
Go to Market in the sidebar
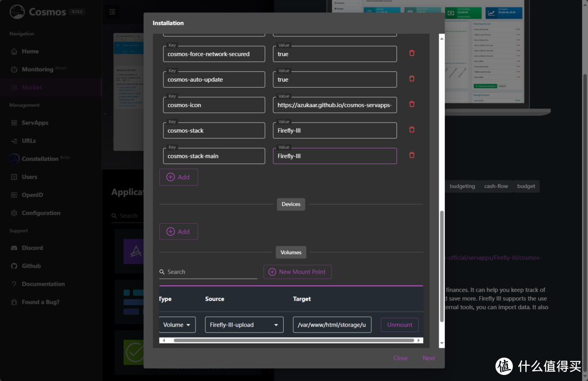tap(32, 88)
